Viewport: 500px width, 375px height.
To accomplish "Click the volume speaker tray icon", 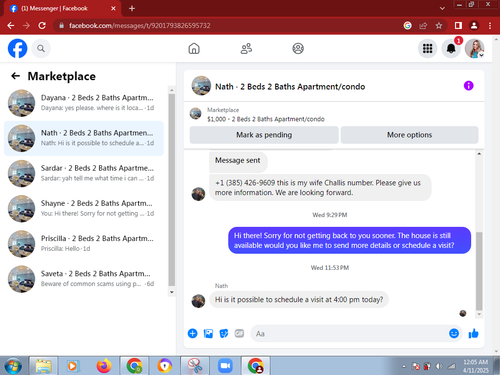I will click(439, 366).
